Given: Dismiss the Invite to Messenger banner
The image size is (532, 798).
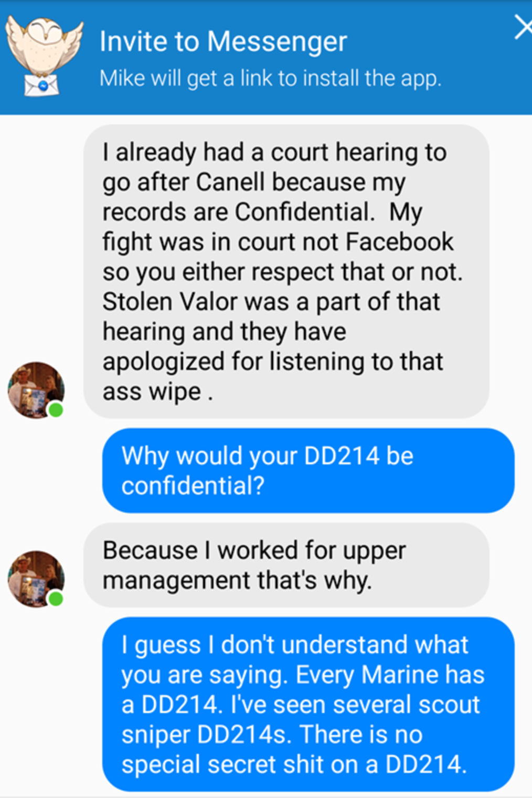Looking at the screenshot, I should pyautogui.click(x=523, y=27).
